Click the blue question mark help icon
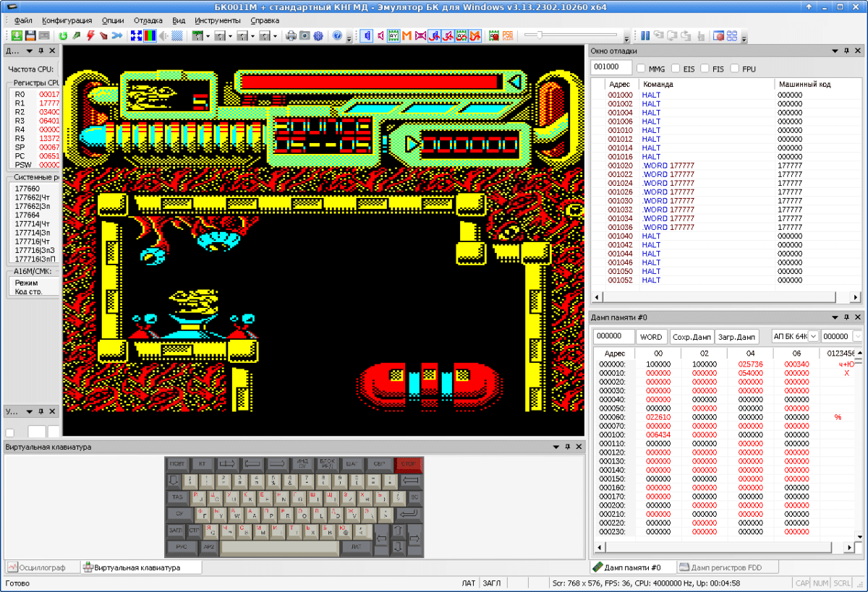This screenshot has width=868, height=592. (x=337, y=35)
